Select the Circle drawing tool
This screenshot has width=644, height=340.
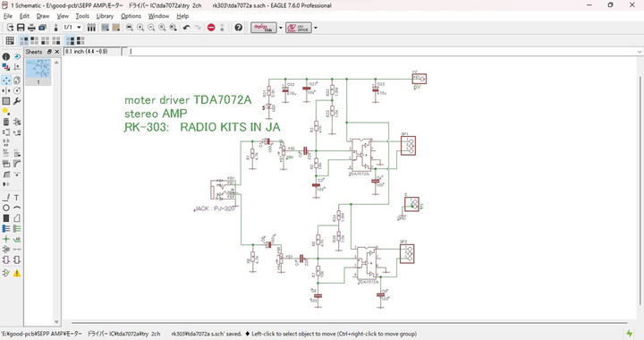point(6,208)
